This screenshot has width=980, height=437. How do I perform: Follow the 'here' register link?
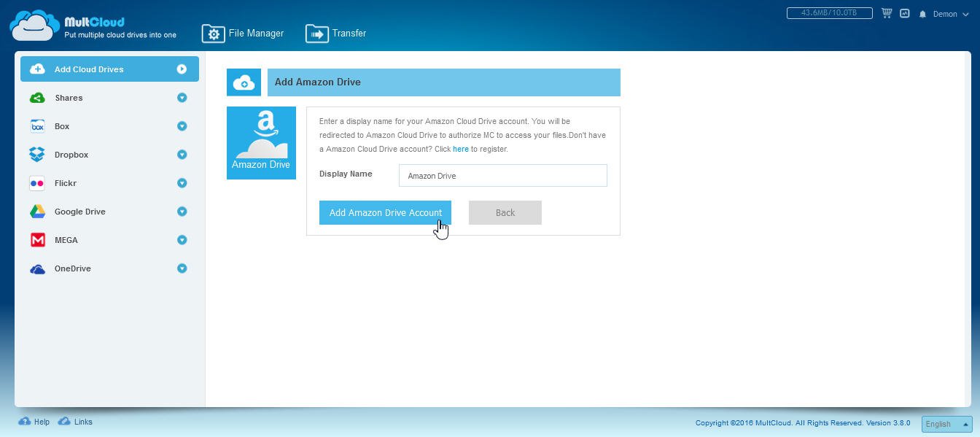click(461, 149)
